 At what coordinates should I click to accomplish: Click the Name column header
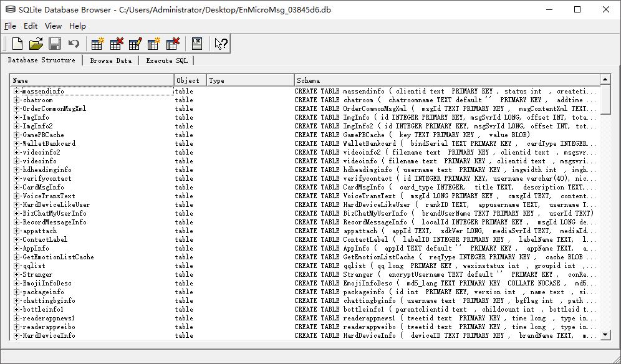[92, 80]
